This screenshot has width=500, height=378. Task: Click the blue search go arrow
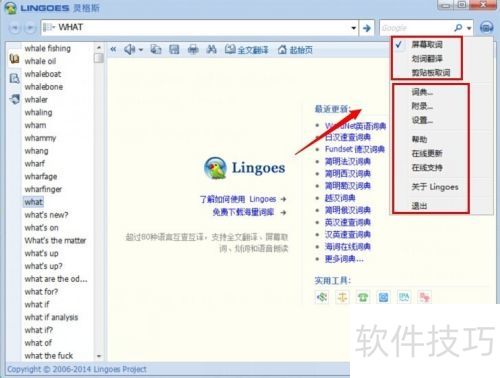click(x=367, y=28)
